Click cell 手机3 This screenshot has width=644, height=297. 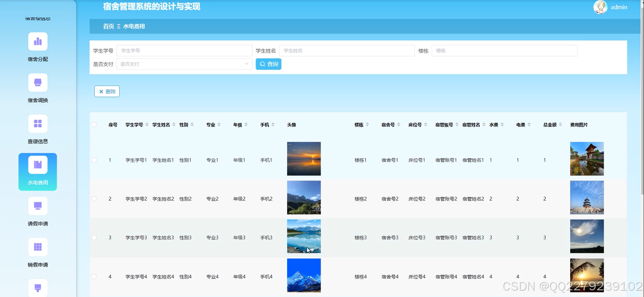point(266,238)
